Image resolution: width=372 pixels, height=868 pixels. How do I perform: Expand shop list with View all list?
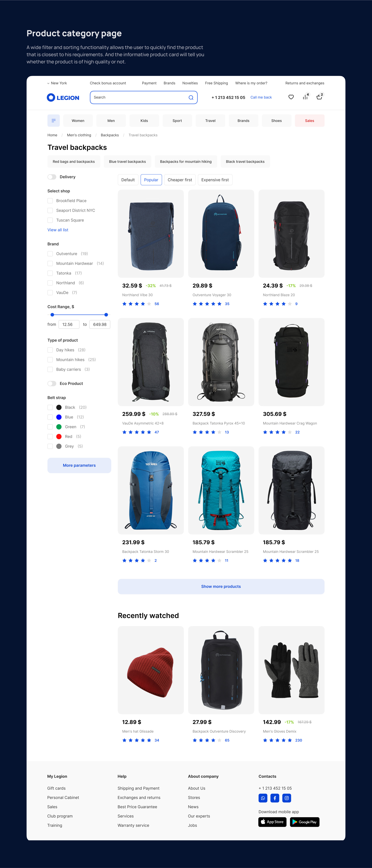58,230
